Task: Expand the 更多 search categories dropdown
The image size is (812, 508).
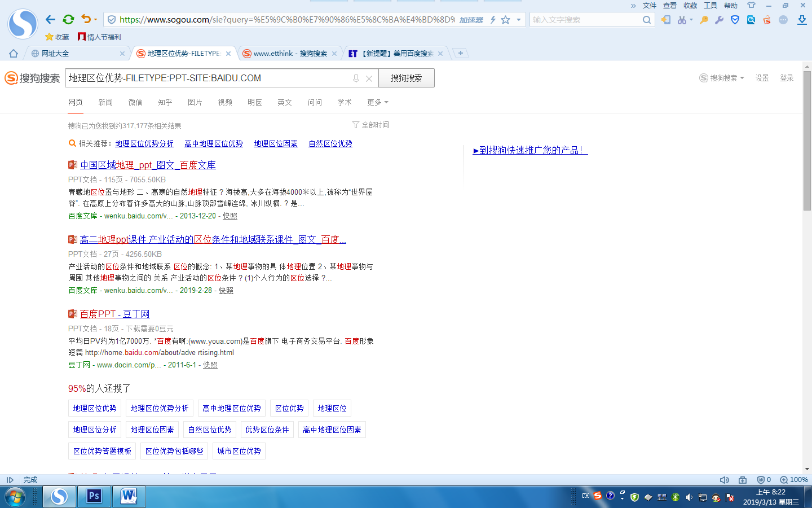Action: pyautogui.click(x=378, y=102)
